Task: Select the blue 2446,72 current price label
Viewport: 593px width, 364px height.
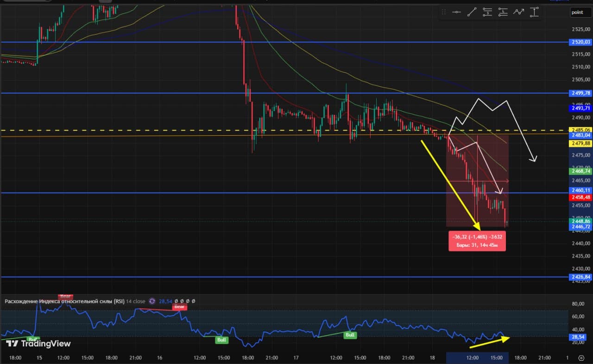Action: point(580,227)
